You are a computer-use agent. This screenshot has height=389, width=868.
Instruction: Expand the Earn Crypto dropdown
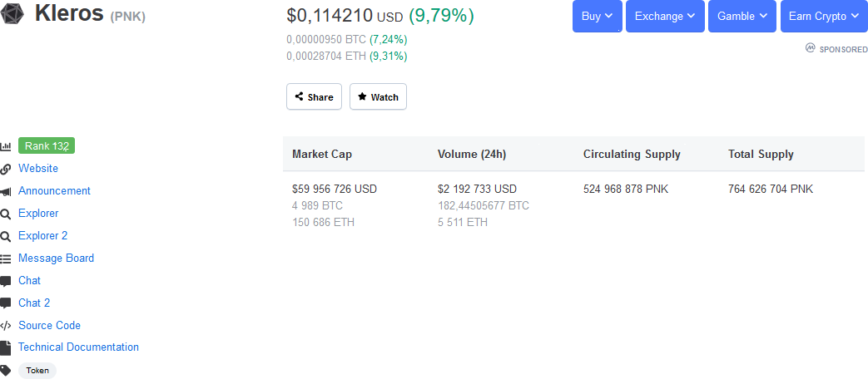tap(824, 16)
